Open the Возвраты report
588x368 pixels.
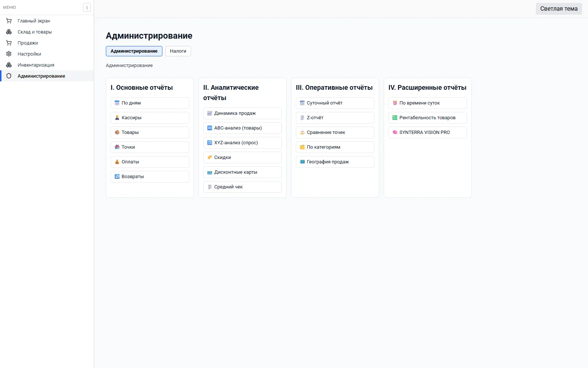[x=150, y=177]
